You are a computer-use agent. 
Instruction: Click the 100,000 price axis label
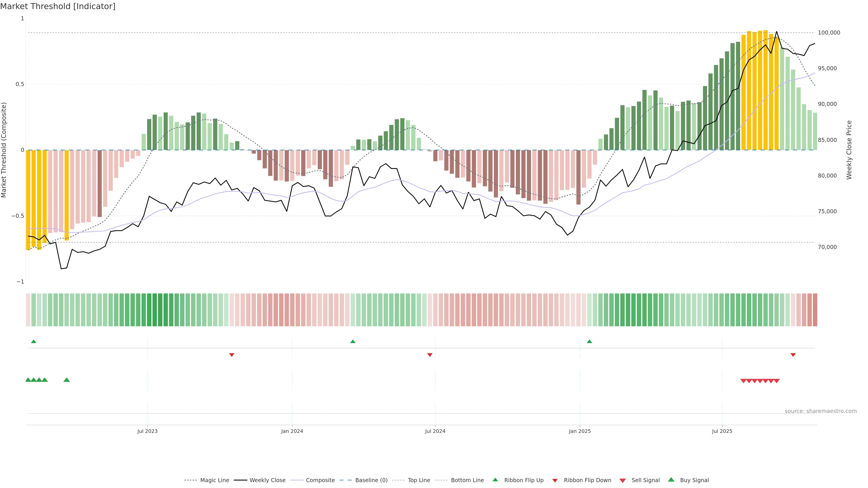point(829,33)
